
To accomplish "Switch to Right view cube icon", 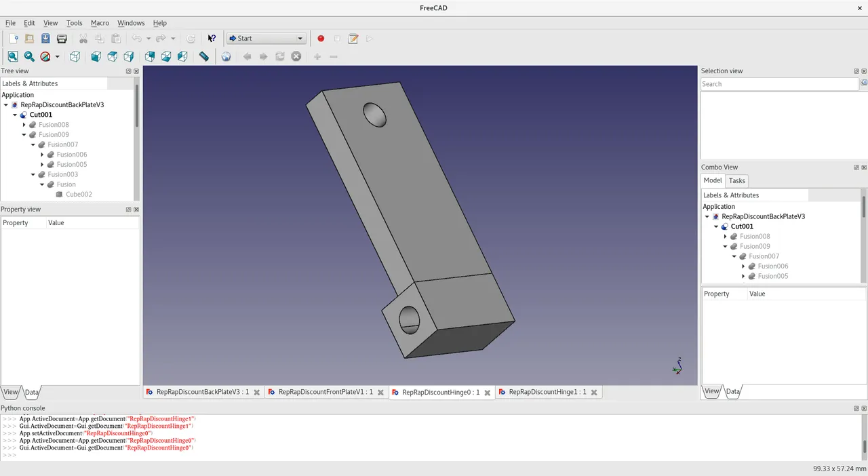I will pos(128,57).
